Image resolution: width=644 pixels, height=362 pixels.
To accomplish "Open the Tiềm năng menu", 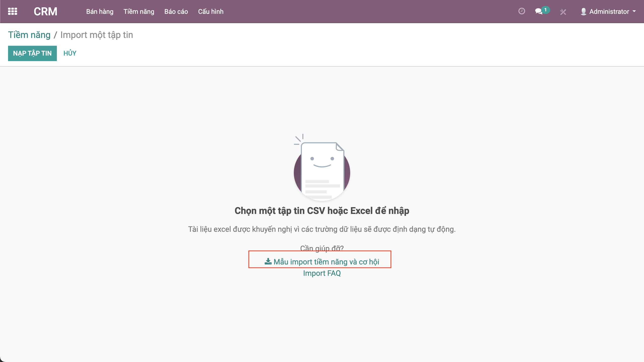I will pyautogui.click(x=139, y=12).
